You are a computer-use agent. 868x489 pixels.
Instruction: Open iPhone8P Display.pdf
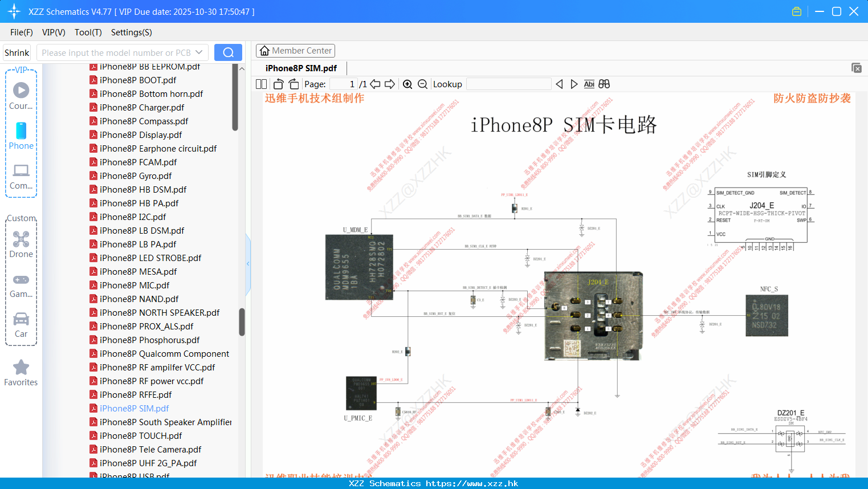(141, 135)
